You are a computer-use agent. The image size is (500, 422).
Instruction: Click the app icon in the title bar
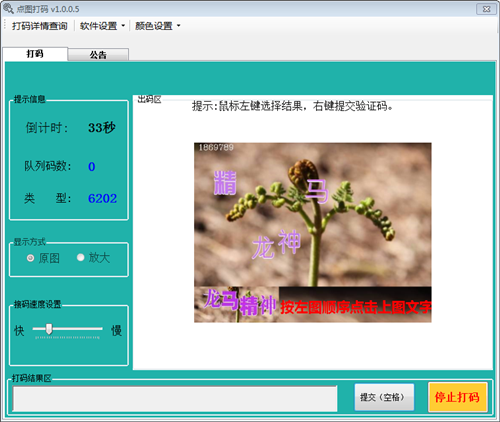(8, 8)
